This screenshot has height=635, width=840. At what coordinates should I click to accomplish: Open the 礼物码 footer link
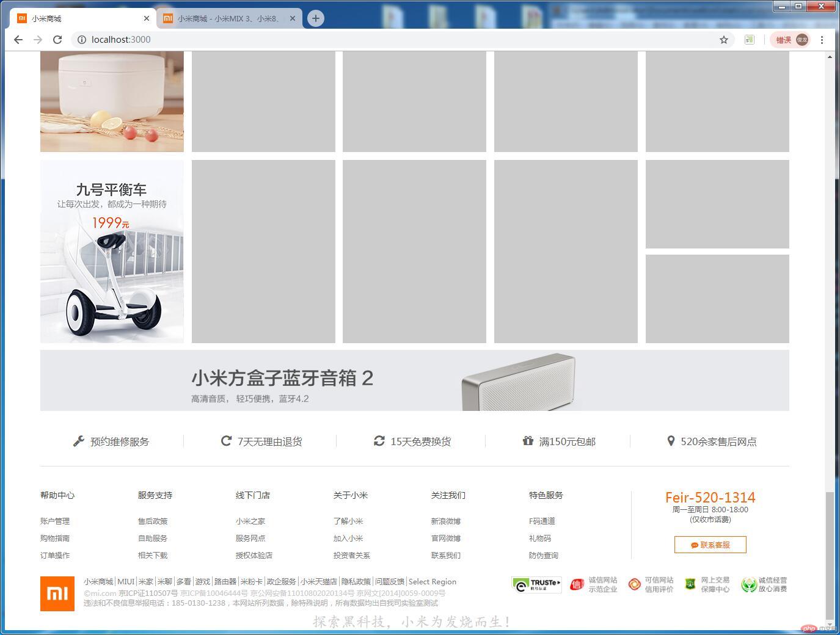(x=540, y=539)
